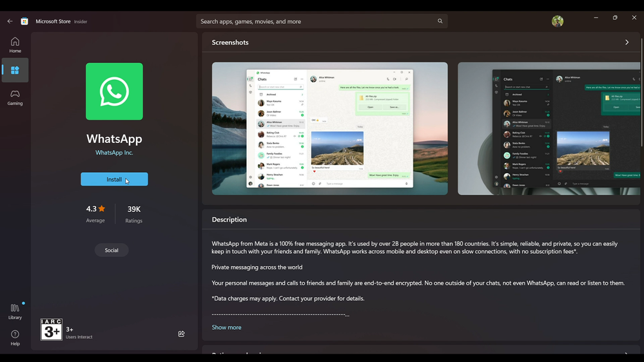Image resolution: width=644 pixels, height=362 pixels.
Task: Restore down the Microsoft Store window
Action: [x=615, y=17]
